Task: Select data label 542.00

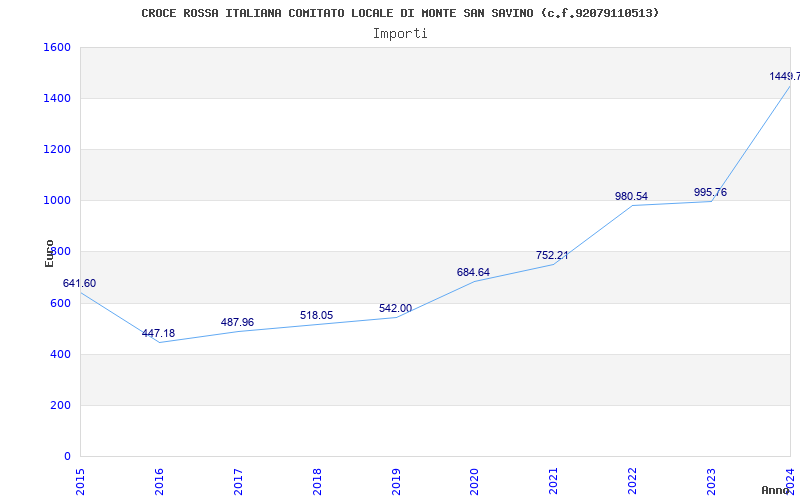Action: (395, 309)
